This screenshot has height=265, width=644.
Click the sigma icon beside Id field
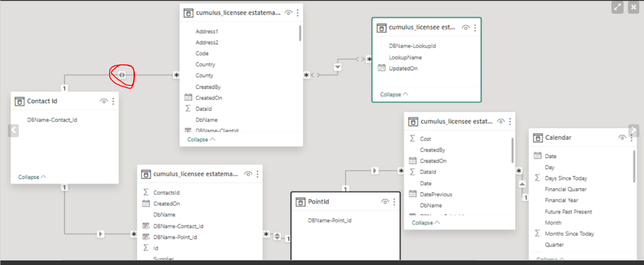[146, 248]
